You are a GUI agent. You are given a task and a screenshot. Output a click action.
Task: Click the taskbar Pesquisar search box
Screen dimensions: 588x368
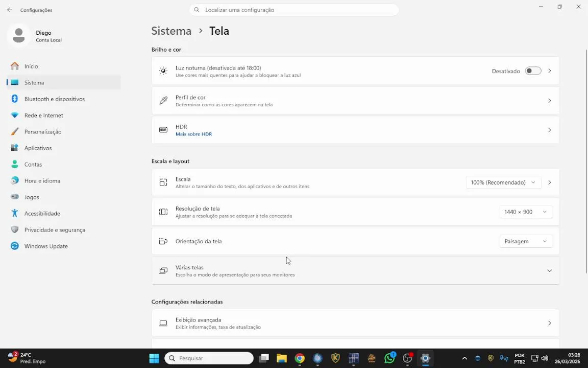pos(209,358)
